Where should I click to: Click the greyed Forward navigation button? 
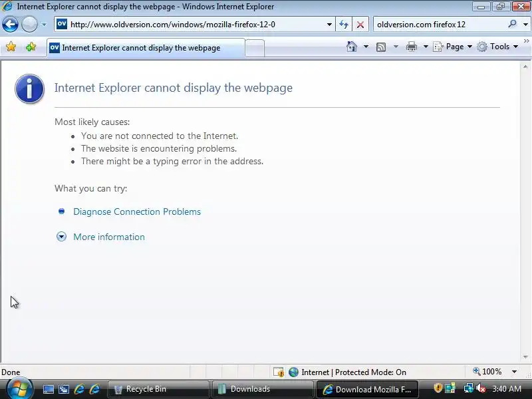click(x=29, y=25)
